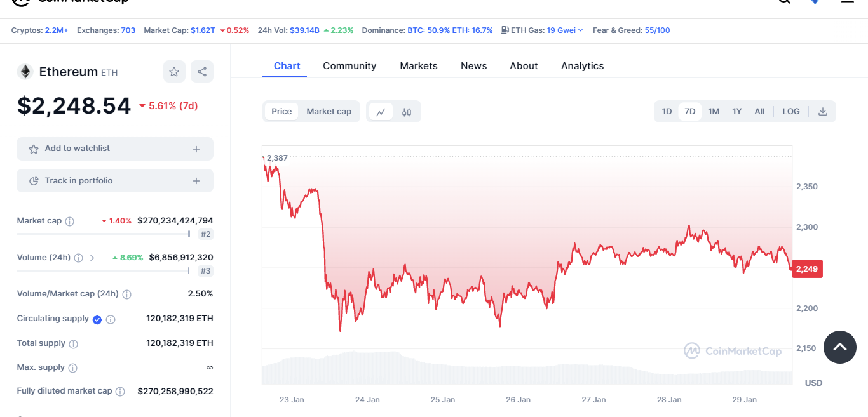Open the Cryptos 2.2M+ link
The width and height of the screenshot is (868, 417).
tap(57, 30)
